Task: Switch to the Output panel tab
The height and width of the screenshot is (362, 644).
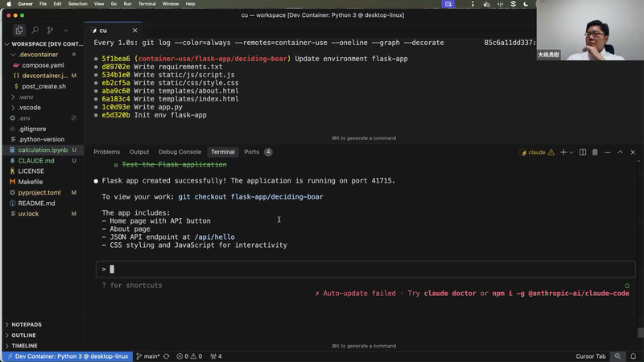Action: [x=139, y=152]
